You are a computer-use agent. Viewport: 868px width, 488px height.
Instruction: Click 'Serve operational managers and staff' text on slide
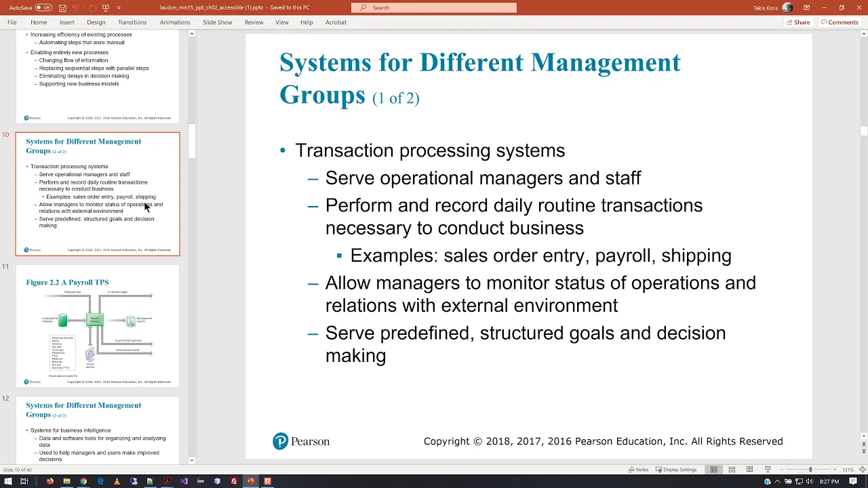[x=483, y=178]
